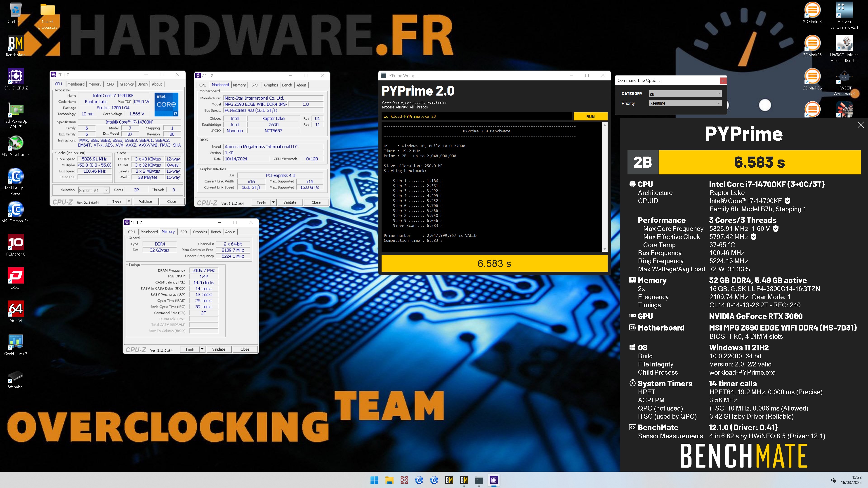Click the system tray icon beside the clock
Viewport: 868px width, 488px height.
tap(834, 480)
